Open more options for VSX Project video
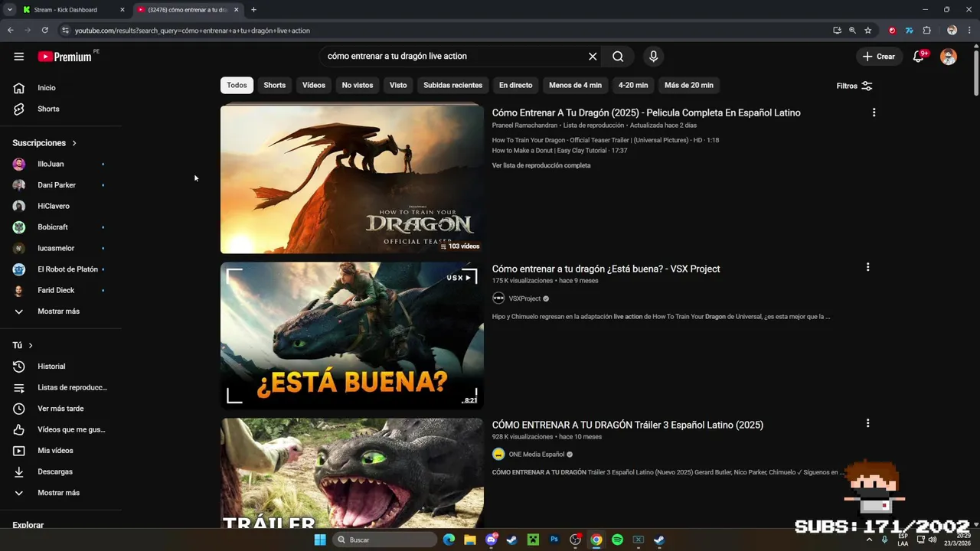 pyautogui.click(x=867, y=267)
